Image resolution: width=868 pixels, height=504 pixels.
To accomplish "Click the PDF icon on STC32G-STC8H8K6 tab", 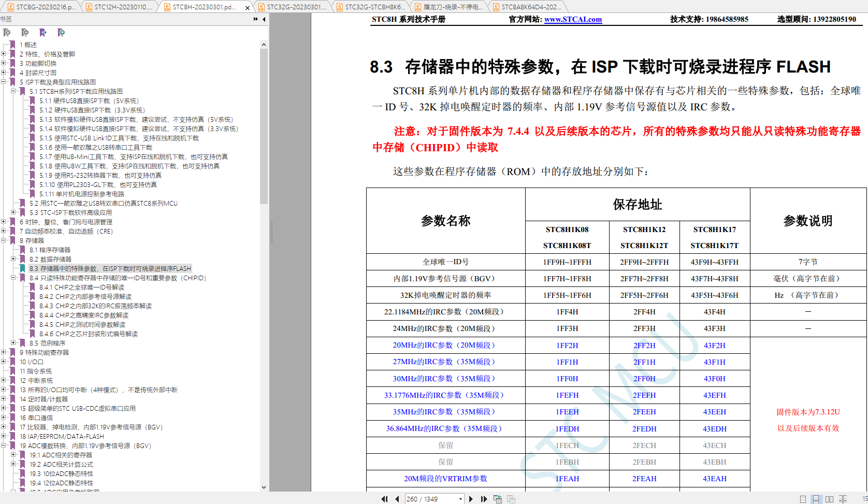I will 340,7.
